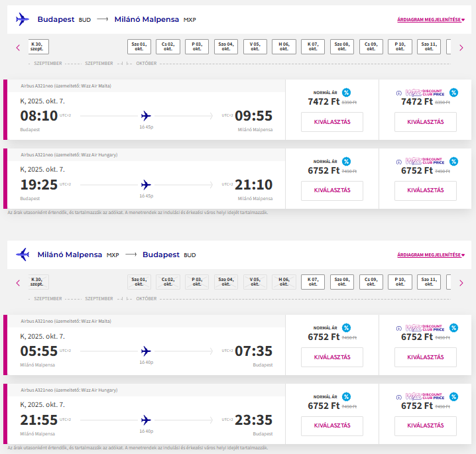Click the outbound Budapest departure plane icon
The image size is (476, 454).
[x=23, y=19]
